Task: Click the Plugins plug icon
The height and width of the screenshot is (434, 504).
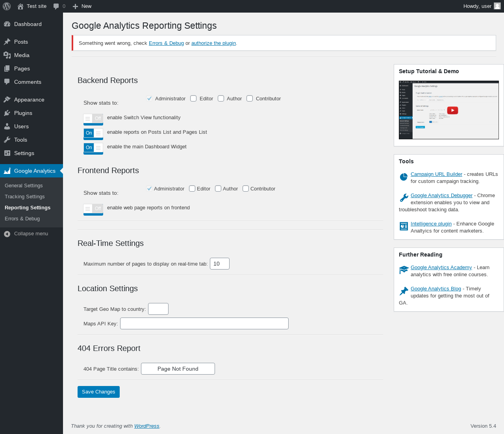Action: pos(7,113)
